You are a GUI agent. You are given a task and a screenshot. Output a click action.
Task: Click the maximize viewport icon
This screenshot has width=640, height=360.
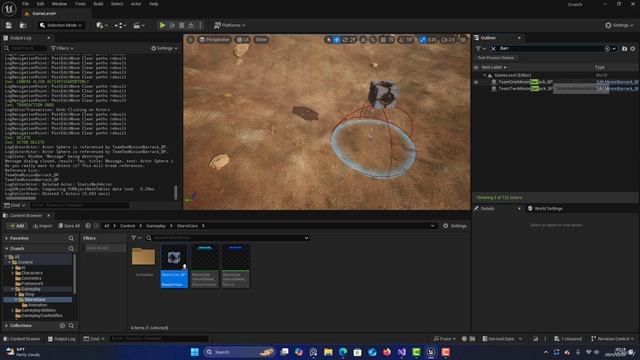click(x=463, y=40)
